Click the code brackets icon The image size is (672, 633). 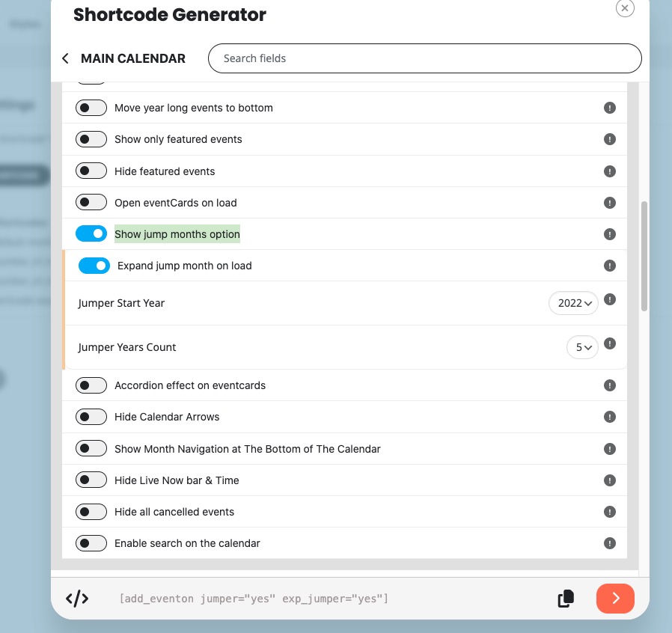pos(77,599)
